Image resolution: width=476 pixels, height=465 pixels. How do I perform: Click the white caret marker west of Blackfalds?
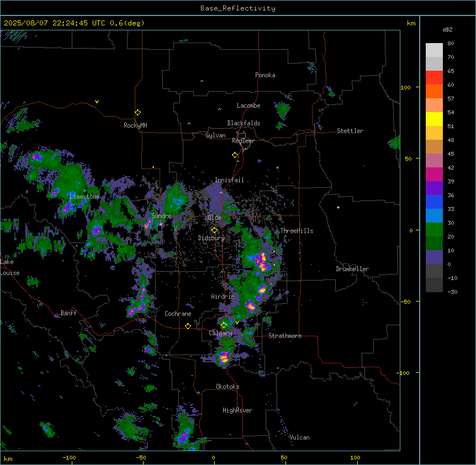click(x=189, y=124)
